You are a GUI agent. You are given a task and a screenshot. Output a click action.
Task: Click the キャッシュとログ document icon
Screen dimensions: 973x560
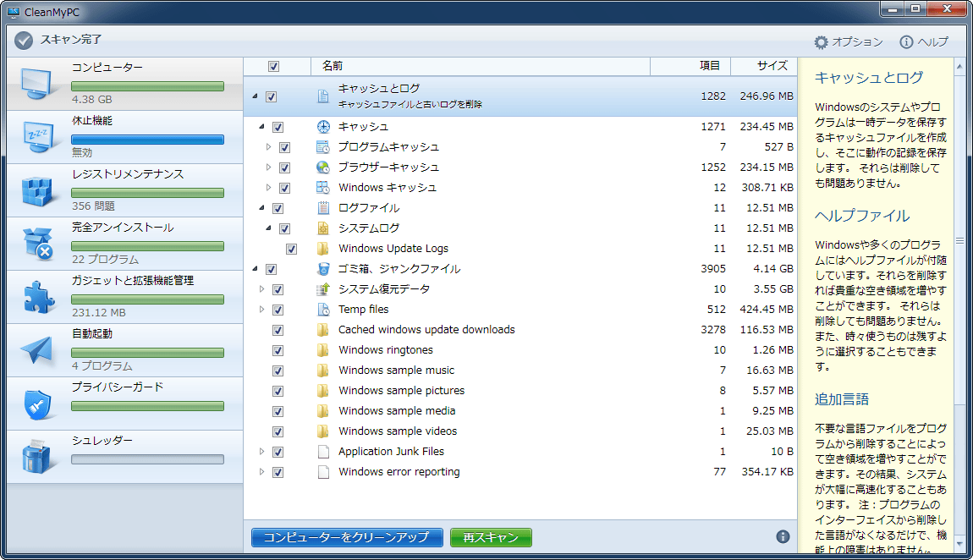point(323,96)
